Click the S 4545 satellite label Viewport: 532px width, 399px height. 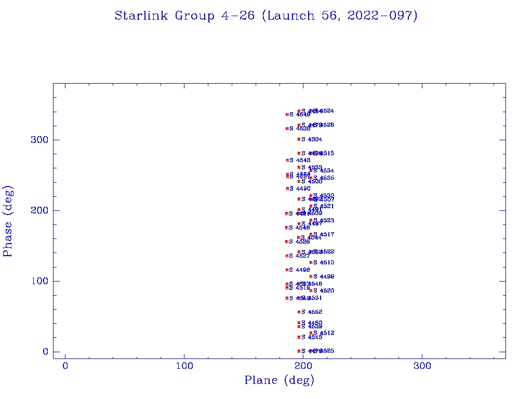pyautogui.click(x=312, y=337)
